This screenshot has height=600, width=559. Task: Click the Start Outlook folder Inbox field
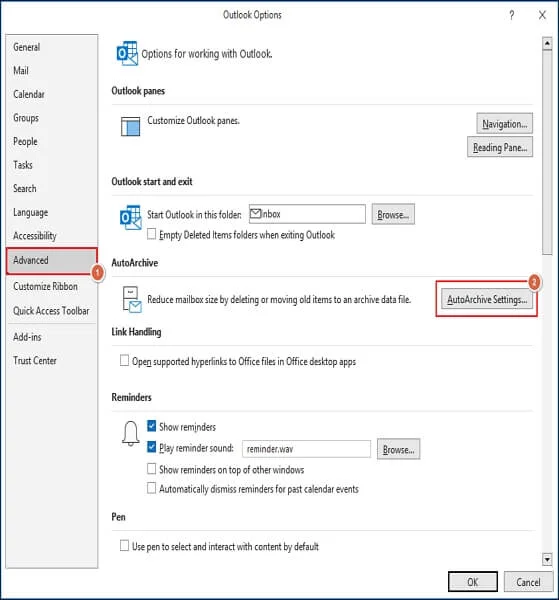pyautogui.click(x=307, y=214)
